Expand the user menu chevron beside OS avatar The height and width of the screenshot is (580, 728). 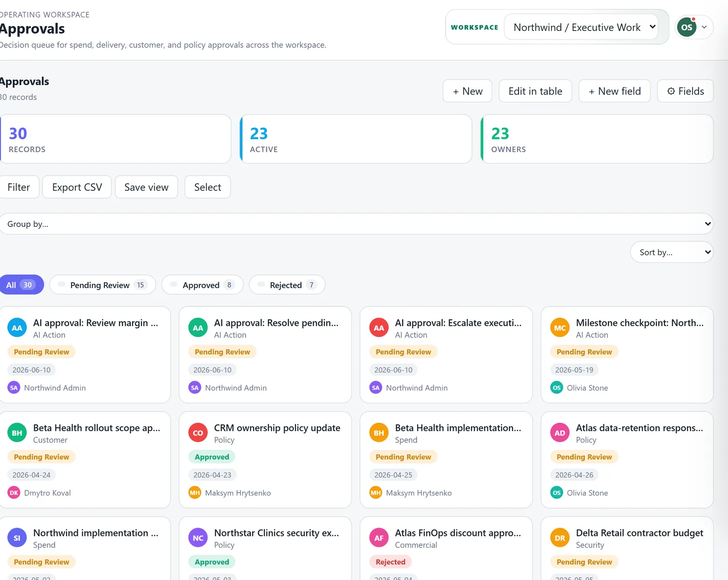(704, 27)
